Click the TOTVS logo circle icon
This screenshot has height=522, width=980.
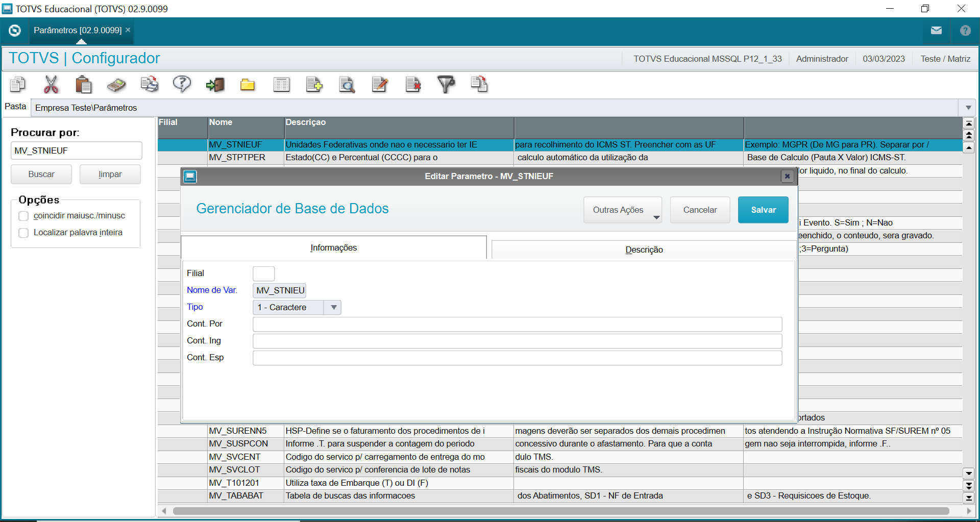[x=15, y=31]
